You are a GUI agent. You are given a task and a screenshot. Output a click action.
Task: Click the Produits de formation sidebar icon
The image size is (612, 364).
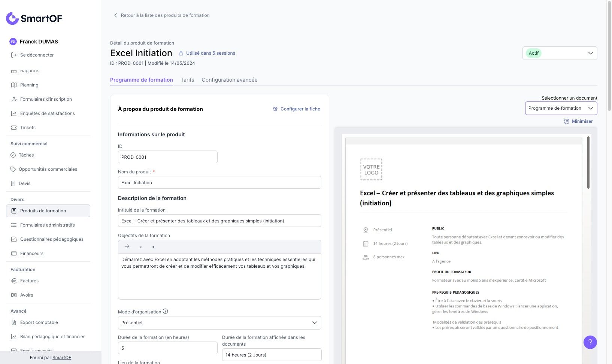[x=14, y=211]
